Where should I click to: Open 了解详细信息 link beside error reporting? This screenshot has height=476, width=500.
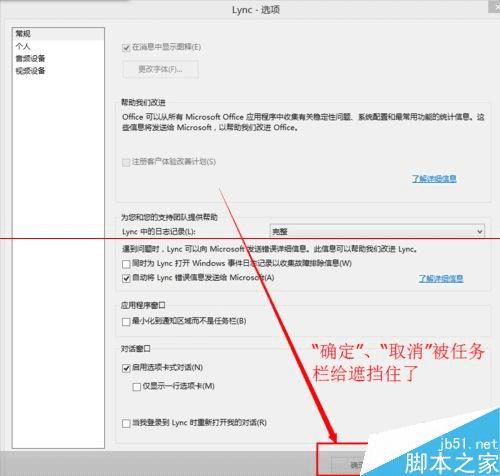click(x=441, y=278)
